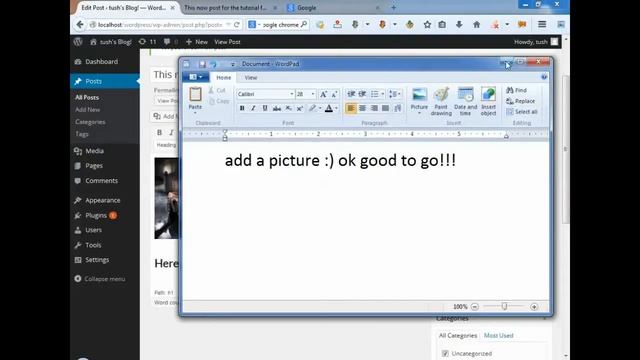Open the WordPad file menu button
640x360 pixels.
[x=196, y=77]
